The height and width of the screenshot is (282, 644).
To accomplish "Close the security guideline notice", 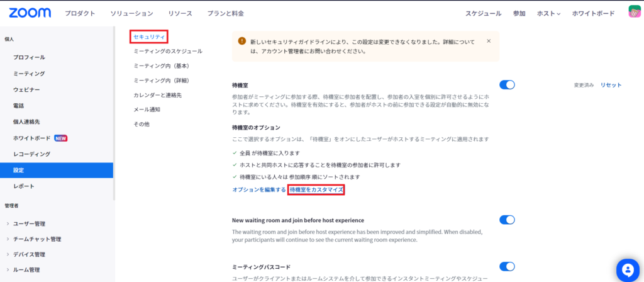I will coord(489,41).
